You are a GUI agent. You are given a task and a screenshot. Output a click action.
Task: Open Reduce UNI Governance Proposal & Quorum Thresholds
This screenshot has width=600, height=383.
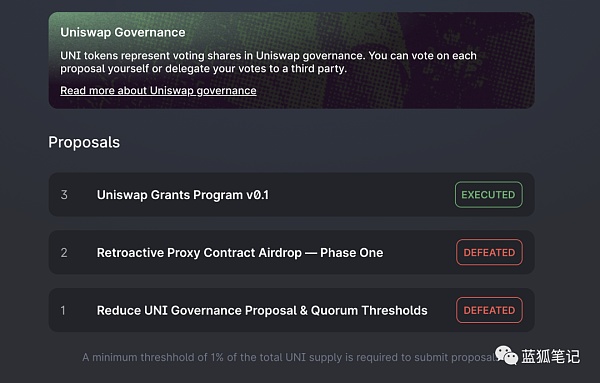291,310
